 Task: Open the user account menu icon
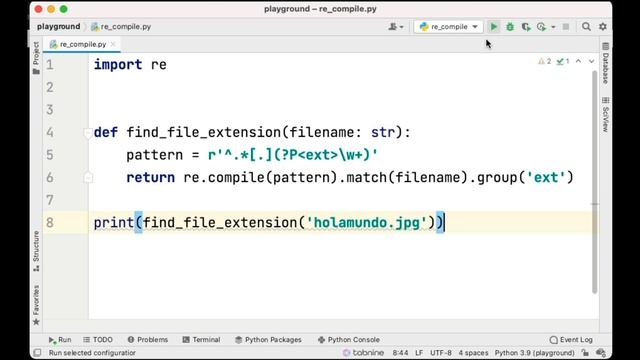(x=396, y=27)
